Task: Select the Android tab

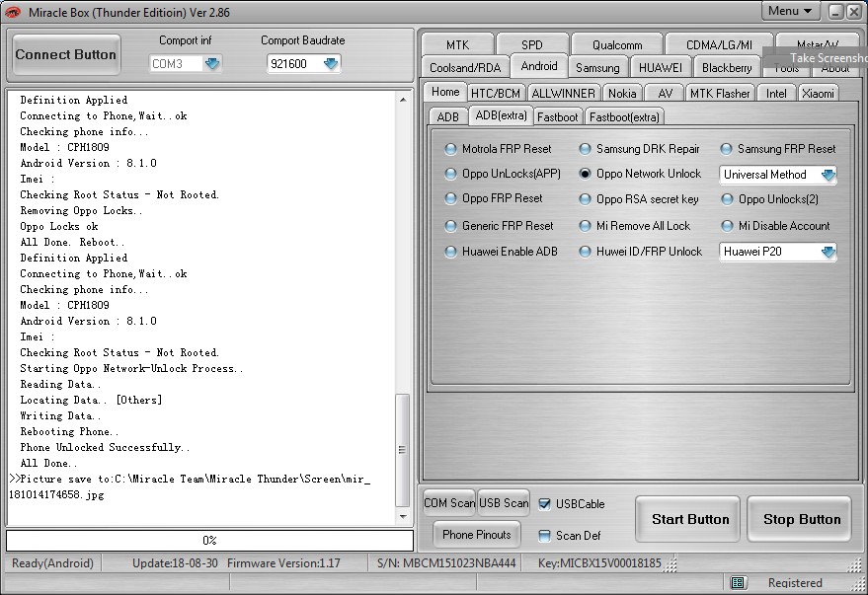Action: point(539,66)
